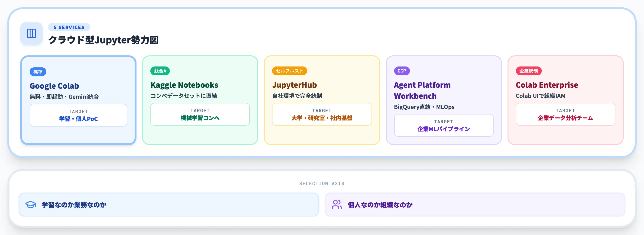
Task: Select the 企業データ分析チーム target box
Action: coord(565,114)
